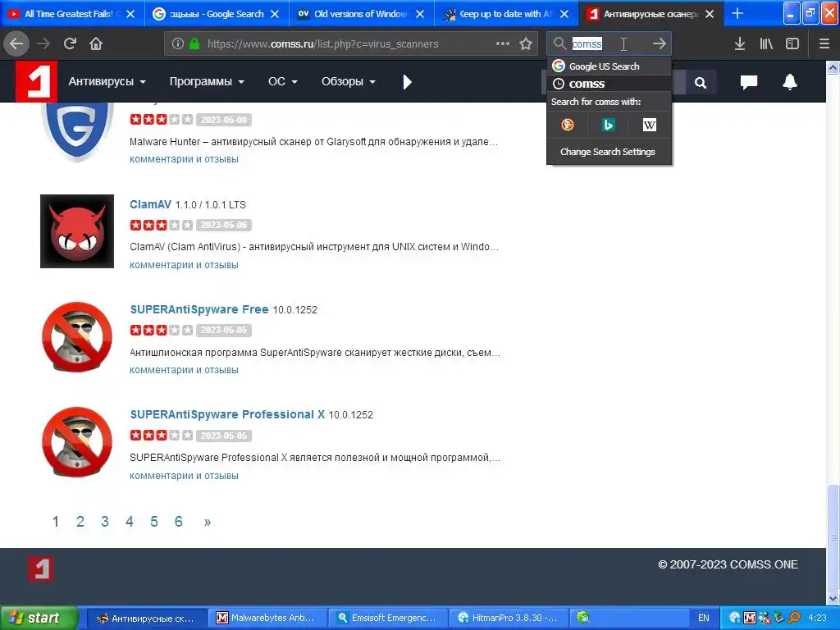The width and height of the screenshot is (840, 630).
Task: Open the Library icon in toolbar
Action: coord(766,44)
